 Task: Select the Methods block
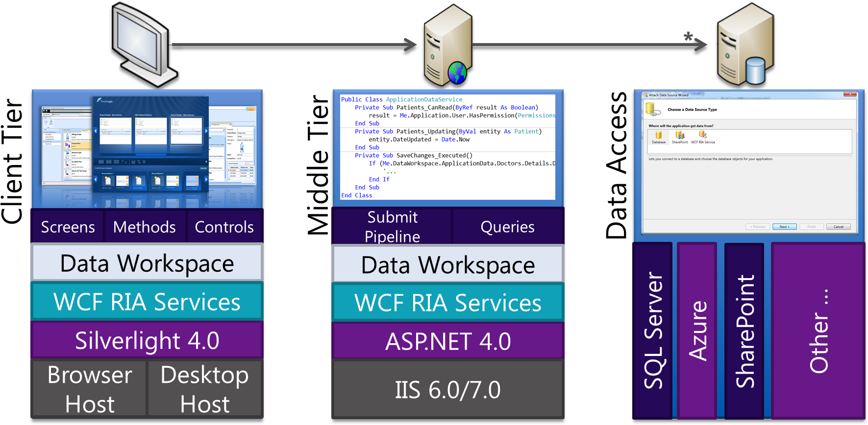point(145,227)
